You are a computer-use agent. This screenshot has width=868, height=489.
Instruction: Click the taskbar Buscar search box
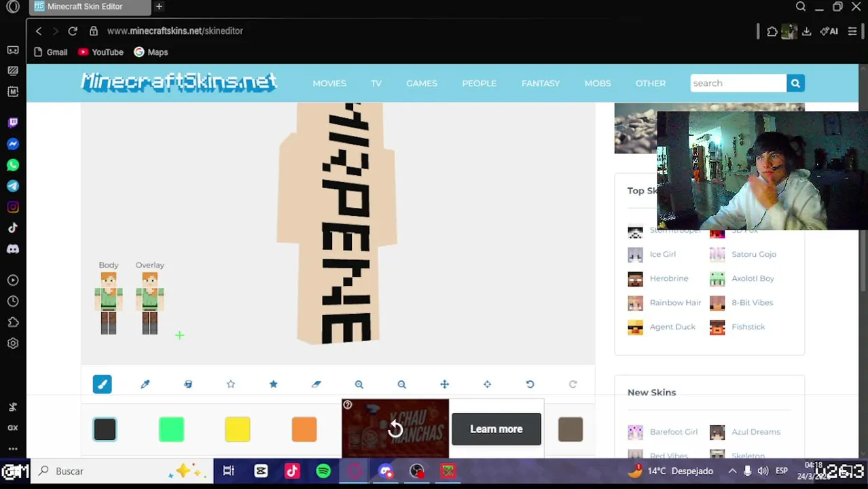tap(122, 471)
